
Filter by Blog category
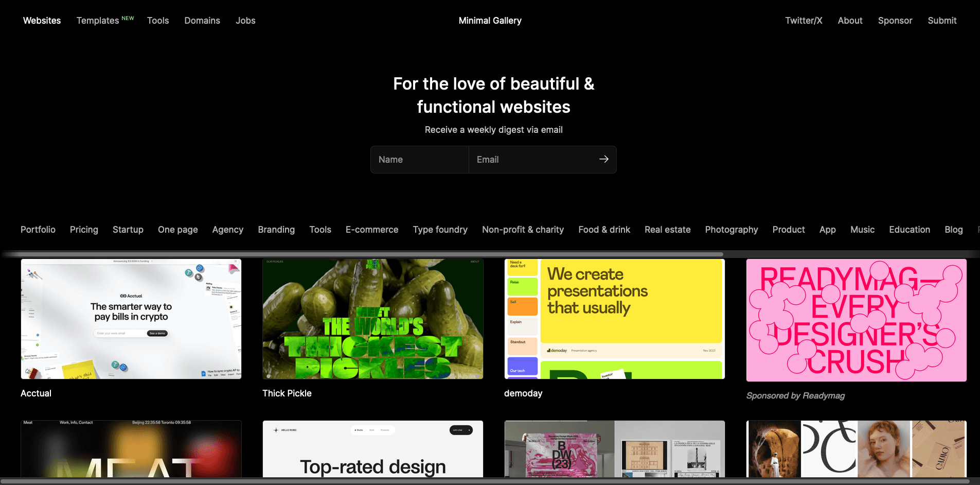pyautogui.click(x=954, y=230)
